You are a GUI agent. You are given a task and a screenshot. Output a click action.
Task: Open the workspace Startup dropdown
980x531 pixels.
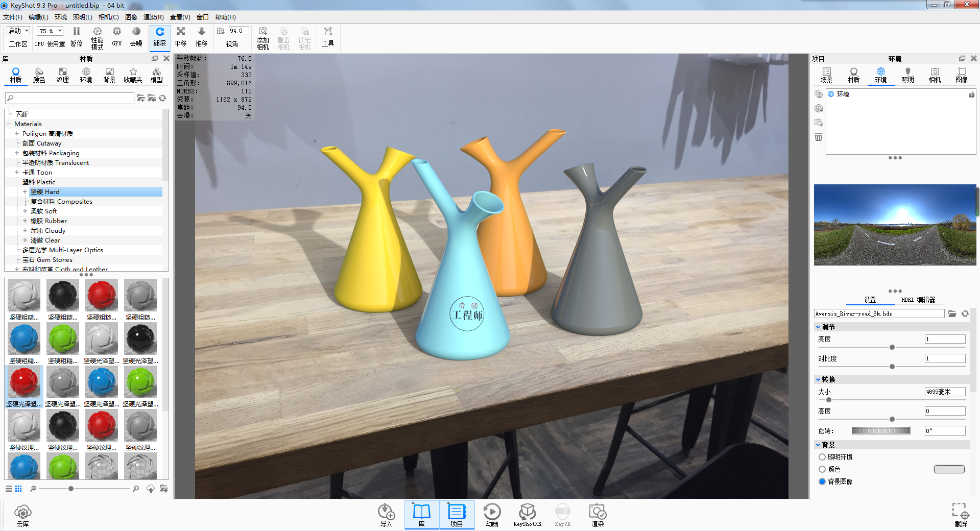19,31
